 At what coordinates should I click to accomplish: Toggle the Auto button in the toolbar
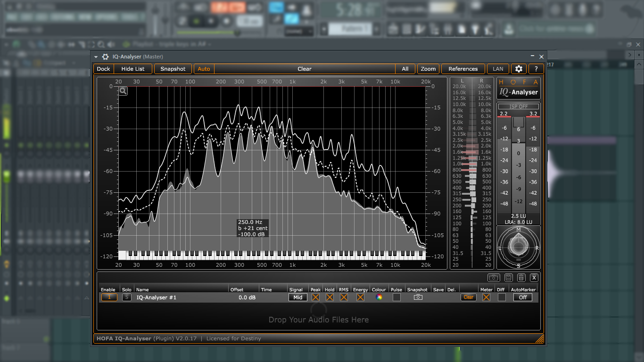point(204,69)
